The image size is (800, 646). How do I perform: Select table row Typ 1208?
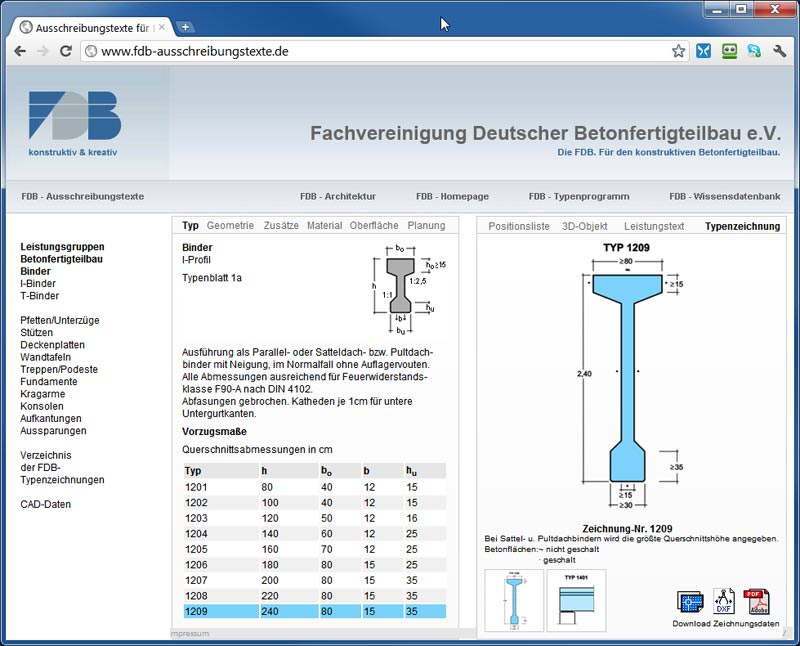[314, 596]
